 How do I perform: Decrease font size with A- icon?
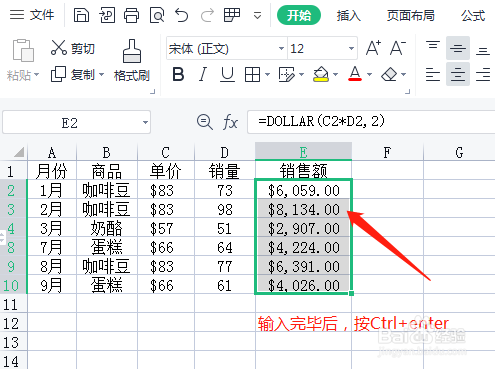coord(398,48)
